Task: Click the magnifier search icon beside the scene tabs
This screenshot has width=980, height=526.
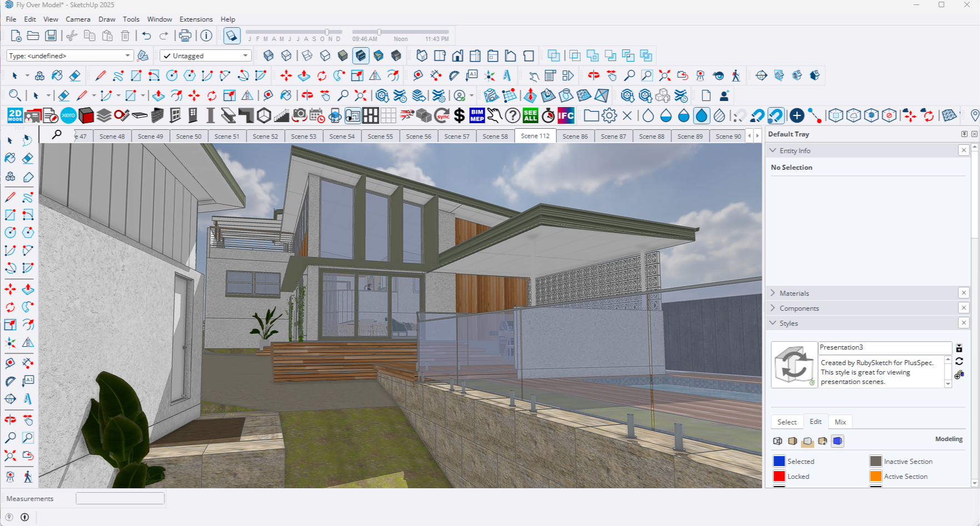Action: [57, 135]
